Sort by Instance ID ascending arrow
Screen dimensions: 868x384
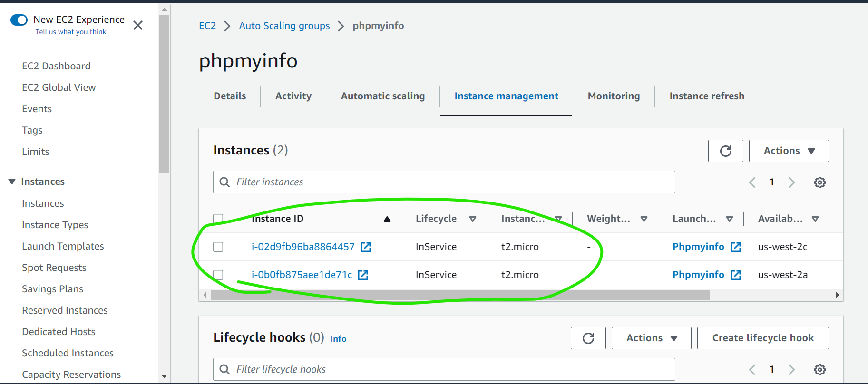tap(387, 219)
